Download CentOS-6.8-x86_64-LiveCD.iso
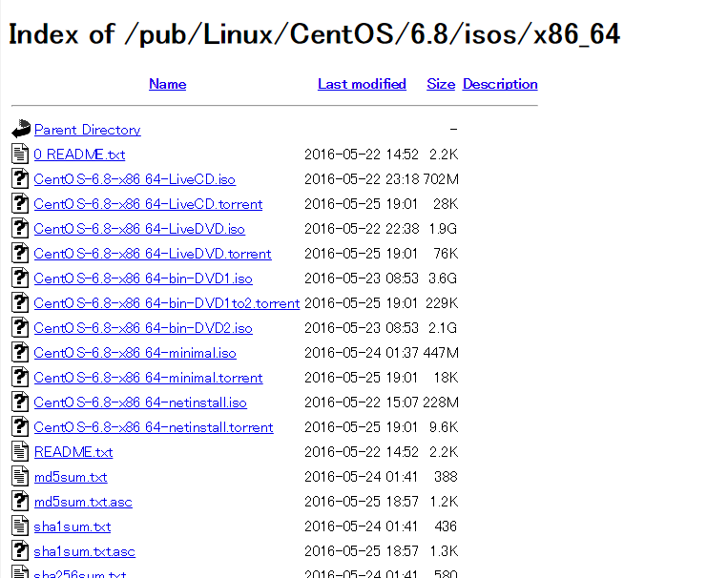This screenshot has height=578, width=728. click(135, 179)
